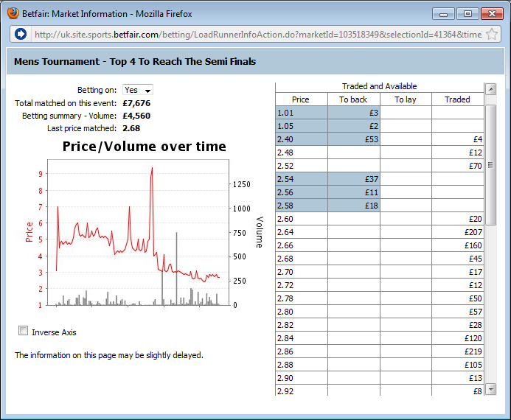Click the To back column header
This screenshot has height=420, width=511.
354,99
